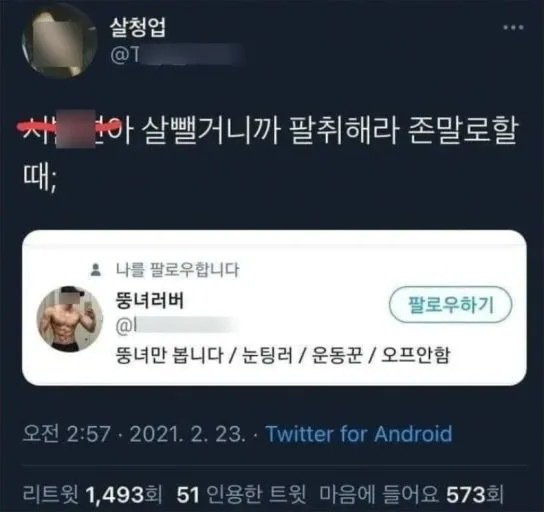The width and height of the screenshot is (544, 512).
Task: View the 리트윗 1,493회 retweets list
Action: pos(92,494)
